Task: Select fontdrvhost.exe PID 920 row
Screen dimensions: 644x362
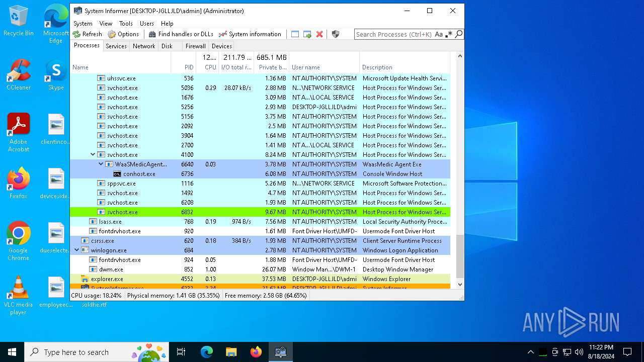Action: click(260, 231)
